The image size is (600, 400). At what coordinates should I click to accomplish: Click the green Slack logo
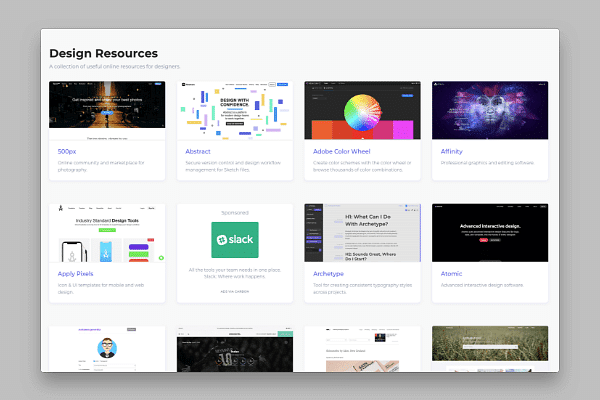coord(234,243)
